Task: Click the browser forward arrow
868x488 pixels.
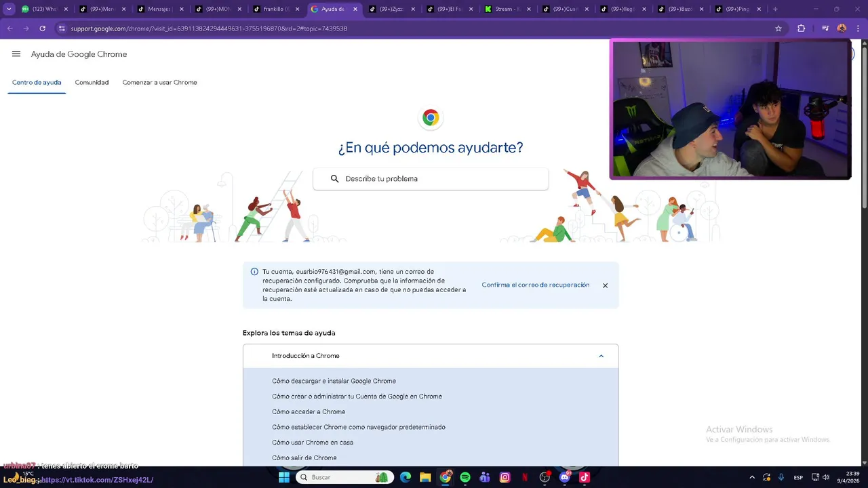Action: click(x=26, y=28)
